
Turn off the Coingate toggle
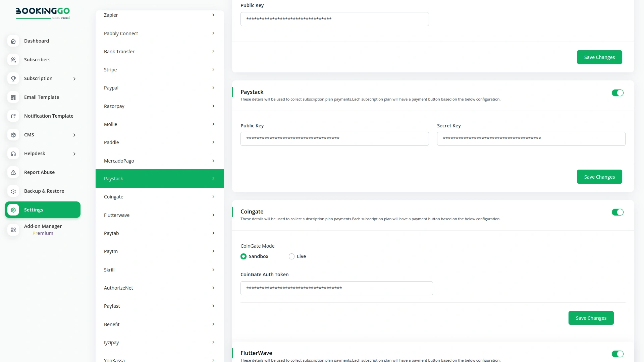(x=617, y=212)
